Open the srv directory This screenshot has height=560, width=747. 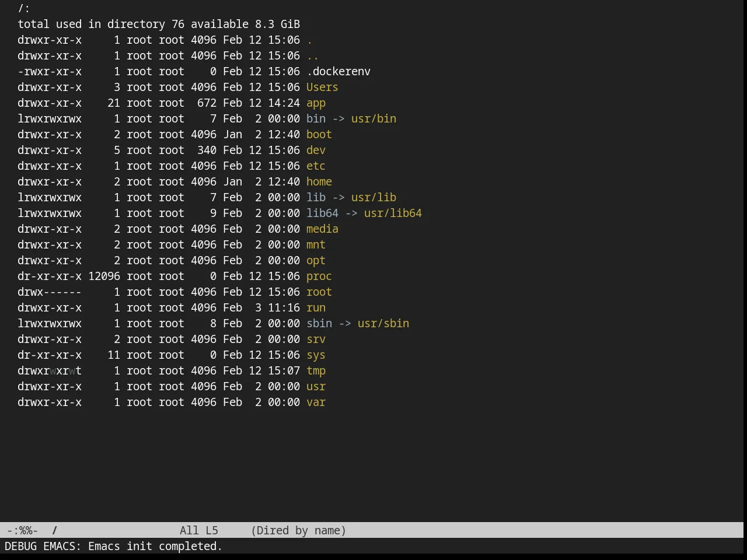(316, 339)
